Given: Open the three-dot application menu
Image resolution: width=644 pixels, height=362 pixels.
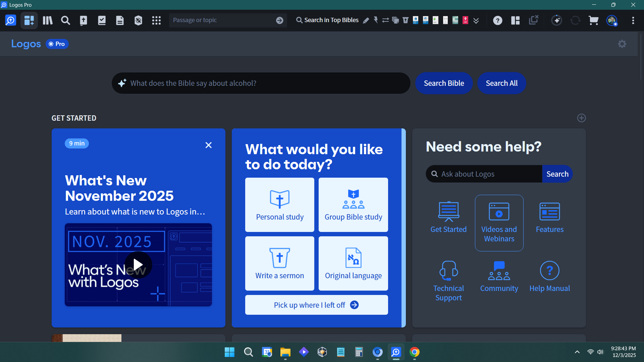Looking at the screenshot, I should click(633, 20).
